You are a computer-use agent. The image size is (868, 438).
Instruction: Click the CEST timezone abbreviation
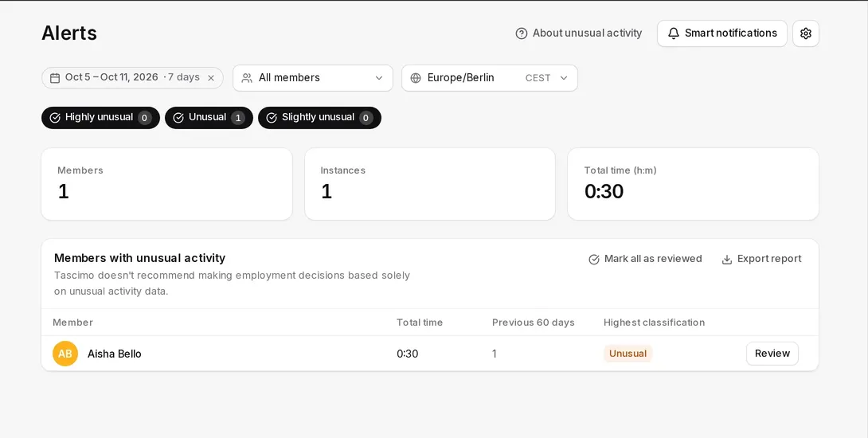click(538, 78)
